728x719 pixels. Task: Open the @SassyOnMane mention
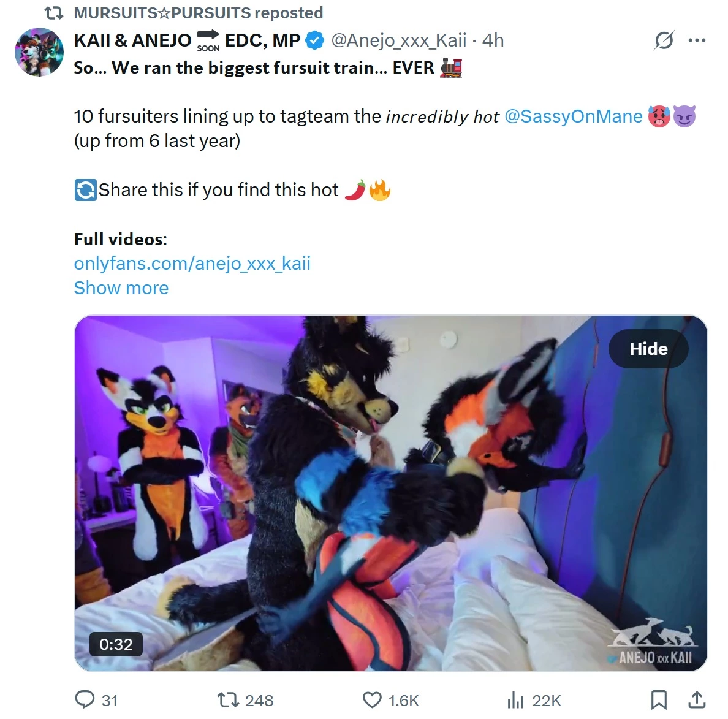pos(574,116)
